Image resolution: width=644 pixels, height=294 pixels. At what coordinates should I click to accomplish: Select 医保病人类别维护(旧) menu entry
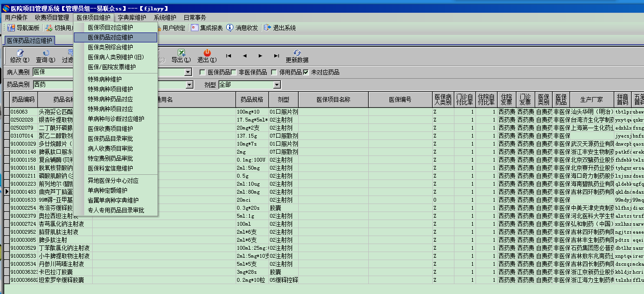(x=116, y=57)
